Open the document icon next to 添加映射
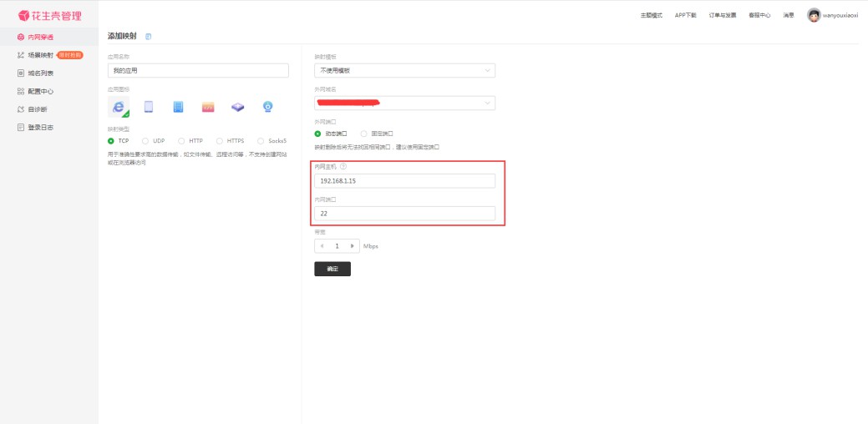Screen dimensions: 868x424 pyautogui.click(x=149, y=37)
